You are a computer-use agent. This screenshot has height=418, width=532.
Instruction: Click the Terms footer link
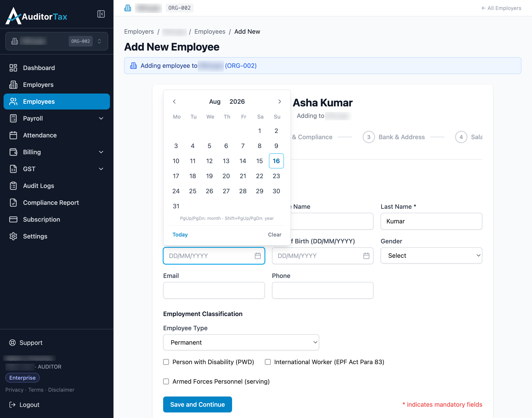36,390
